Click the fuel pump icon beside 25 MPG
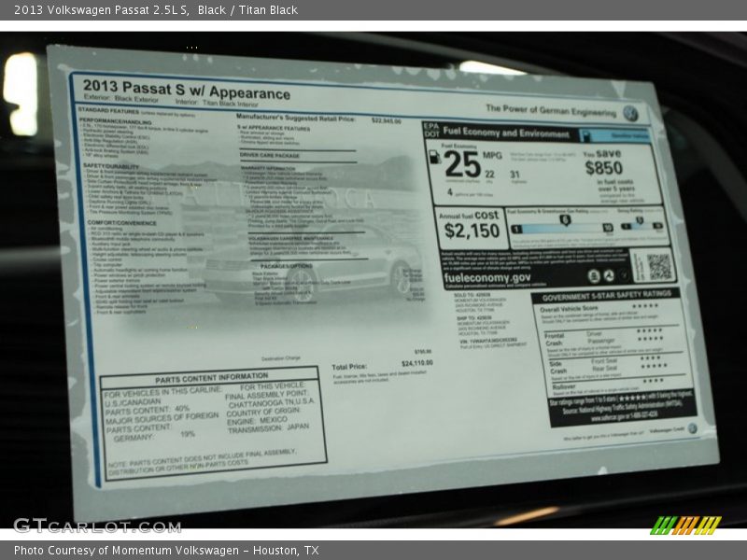The width and height of the screenshot is (747, 560). pos(433,159)
